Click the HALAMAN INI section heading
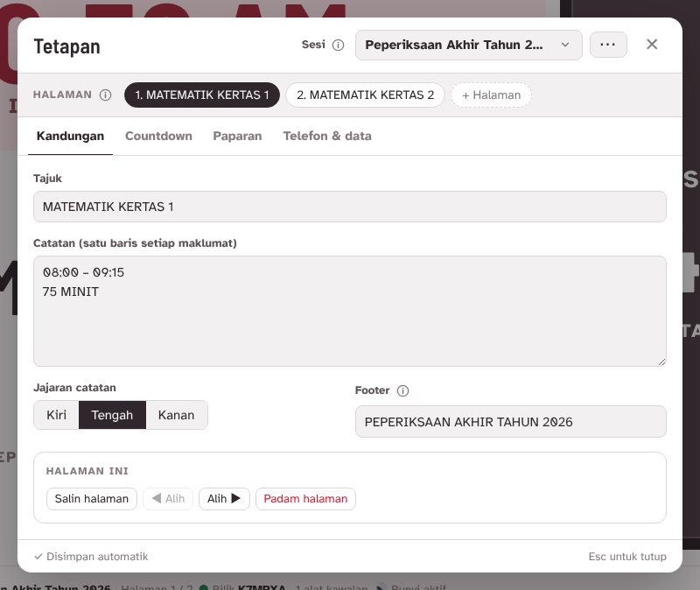The image size is (700, 590). [x=87, y=471]
